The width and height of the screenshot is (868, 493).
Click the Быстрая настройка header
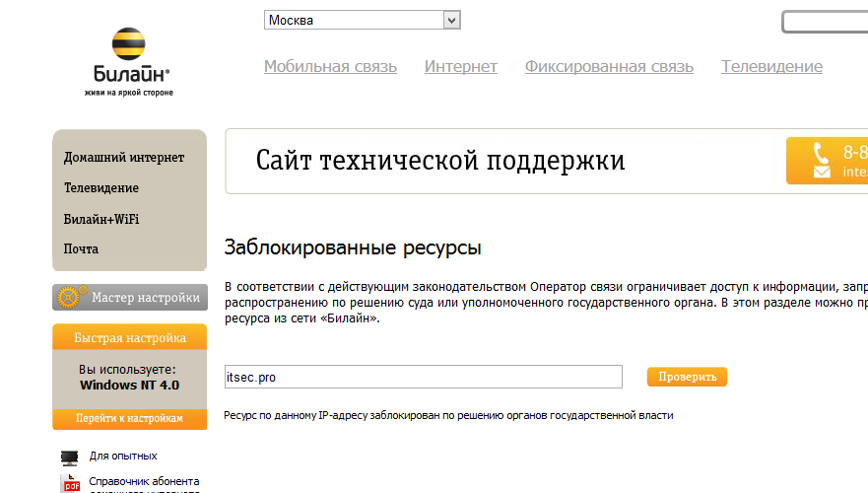129,337
